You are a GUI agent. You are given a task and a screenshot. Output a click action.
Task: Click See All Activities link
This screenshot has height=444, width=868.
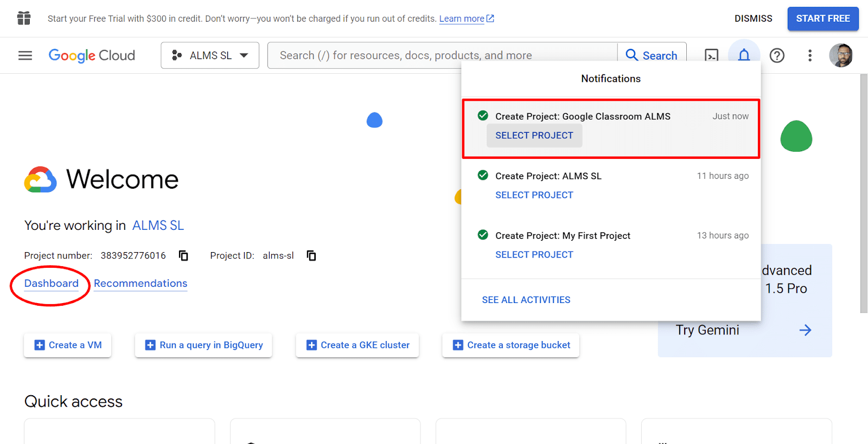526,300
